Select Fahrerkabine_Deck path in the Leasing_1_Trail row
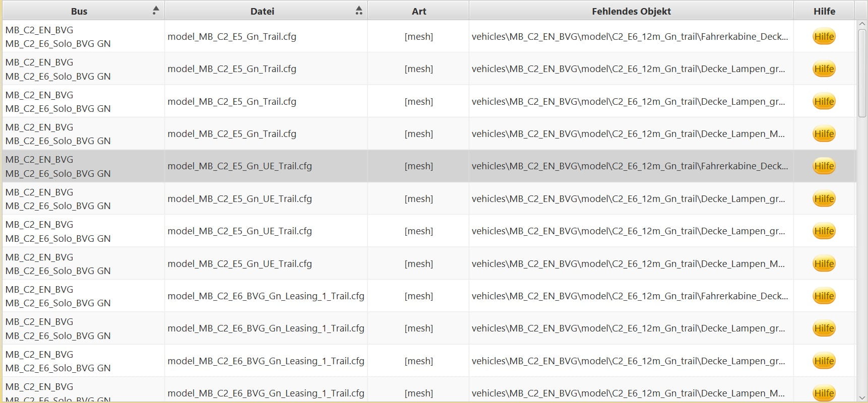Viewport: 868px width, 403px height. [x=629, y=296]
